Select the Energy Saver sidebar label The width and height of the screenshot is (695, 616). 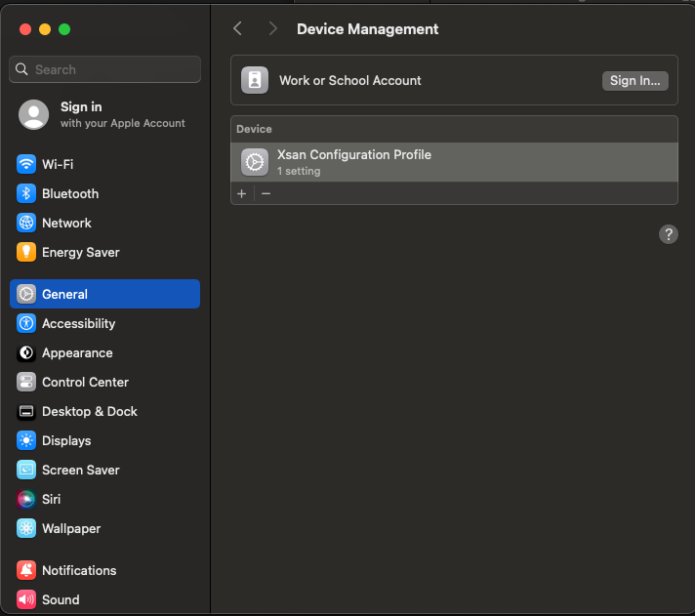81,252
